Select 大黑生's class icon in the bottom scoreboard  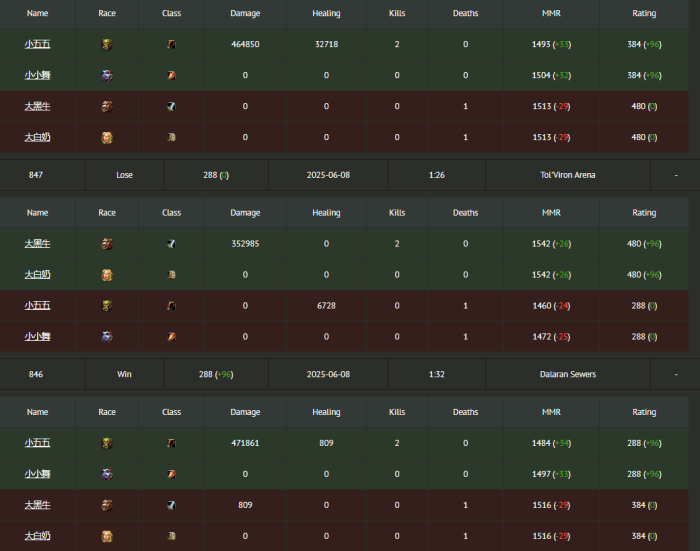(x=171, y=505)
